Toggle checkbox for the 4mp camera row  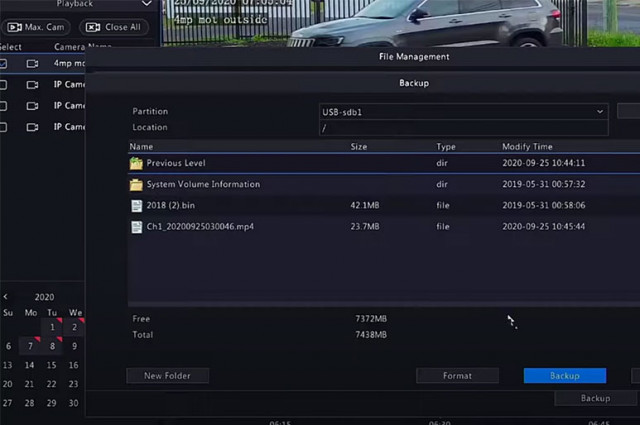(3, 64)
